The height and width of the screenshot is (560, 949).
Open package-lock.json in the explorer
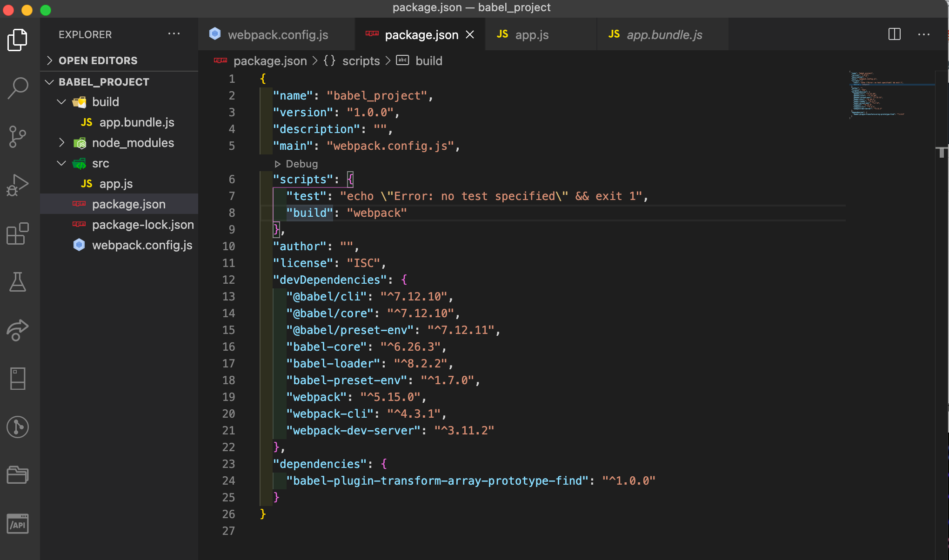tap(142, 225)
